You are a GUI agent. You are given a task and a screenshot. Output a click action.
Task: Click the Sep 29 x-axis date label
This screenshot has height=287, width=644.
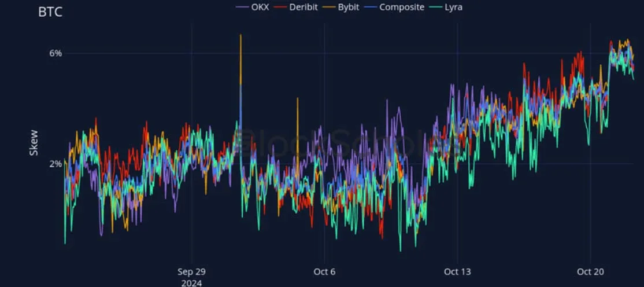tap(191, 272)
